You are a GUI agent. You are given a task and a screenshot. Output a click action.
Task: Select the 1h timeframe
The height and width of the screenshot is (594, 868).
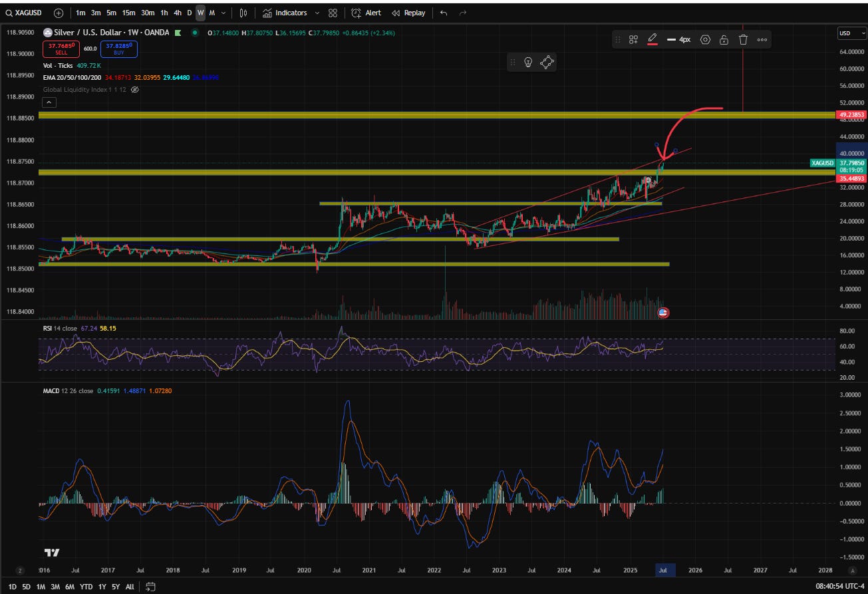pos(164,13)
